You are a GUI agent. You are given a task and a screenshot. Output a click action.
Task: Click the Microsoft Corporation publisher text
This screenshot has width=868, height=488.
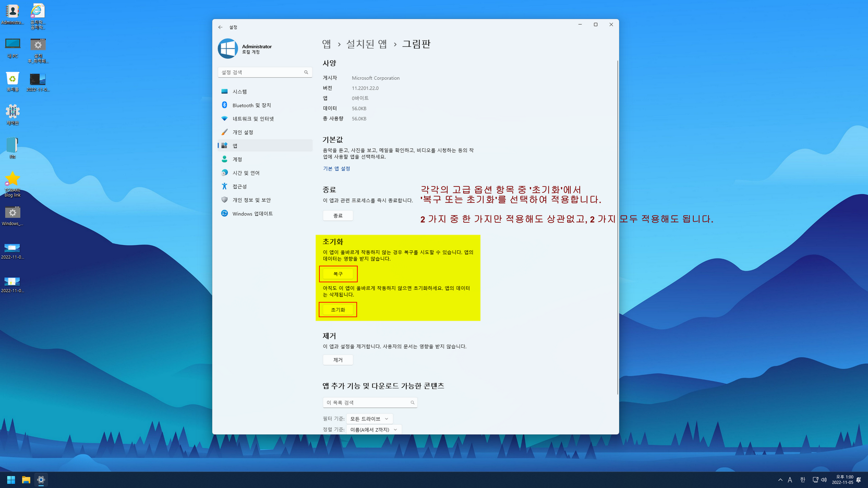(376, 78)
